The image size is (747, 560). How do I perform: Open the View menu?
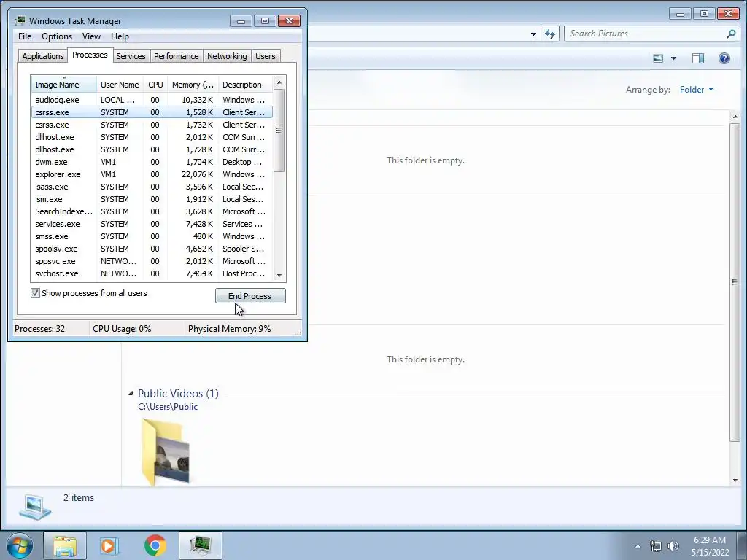click(x=91, y=36)
